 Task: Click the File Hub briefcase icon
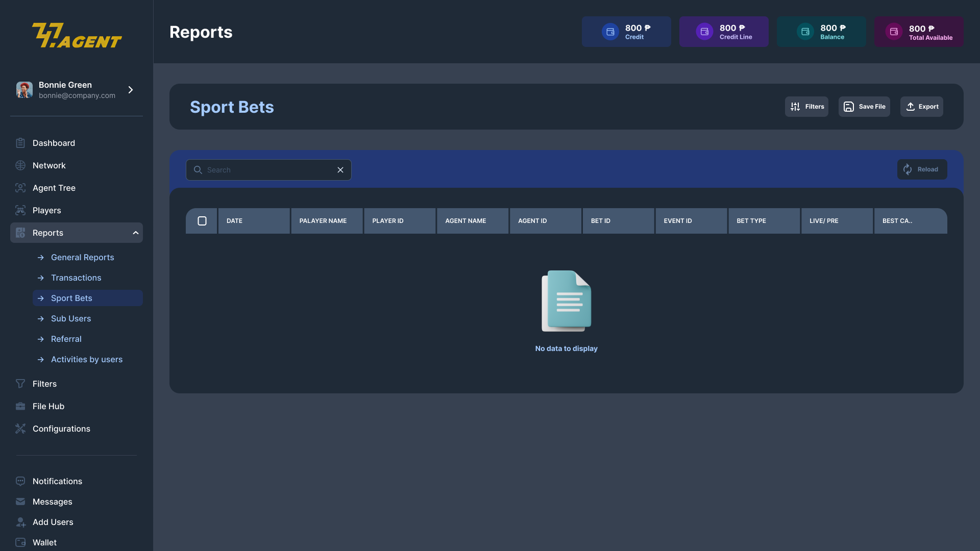[x=20, y=406]
